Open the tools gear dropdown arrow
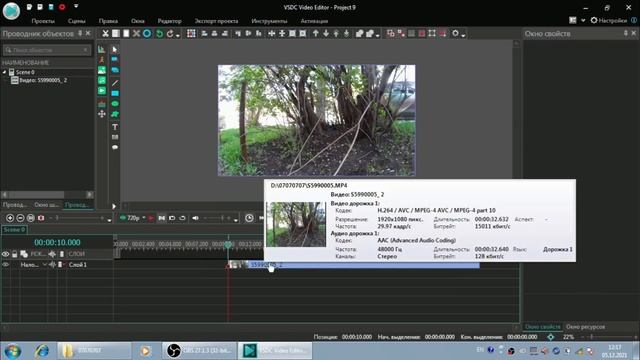Screen dimensions: 640x360 point(463,36)
